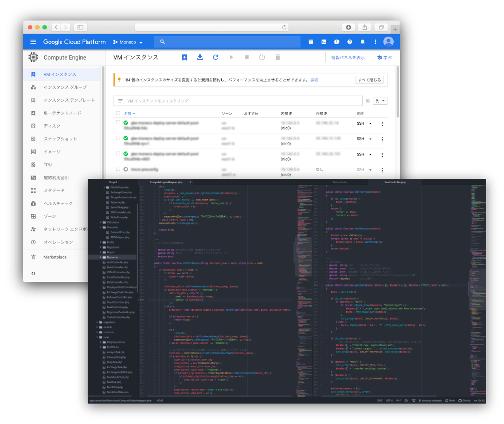Click Safari downloads icon
The height and width of the screenshot is (424, 504).
[x=349, y=27]
